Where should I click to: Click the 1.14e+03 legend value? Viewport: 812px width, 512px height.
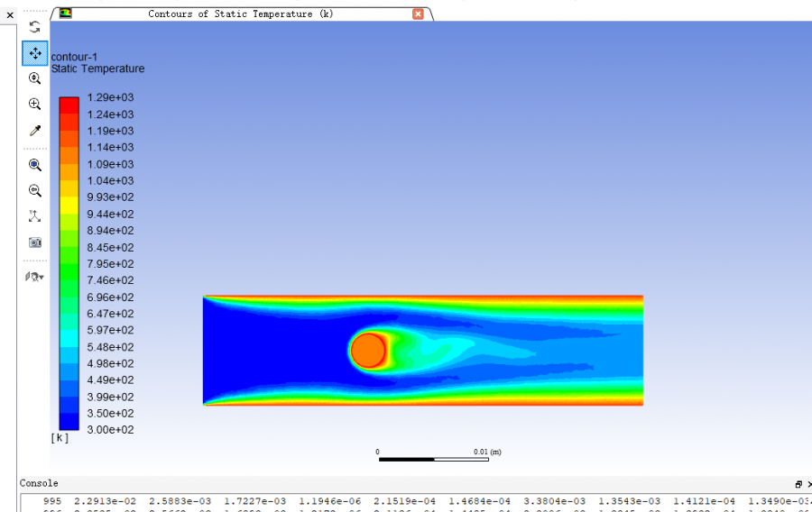click(x=110, y=148)
